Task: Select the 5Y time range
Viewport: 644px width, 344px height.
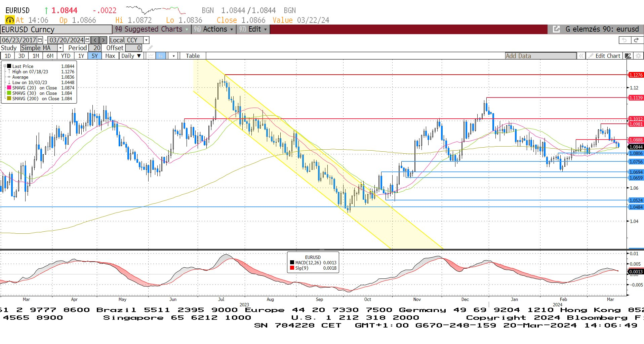Action: tap(94, 56)
